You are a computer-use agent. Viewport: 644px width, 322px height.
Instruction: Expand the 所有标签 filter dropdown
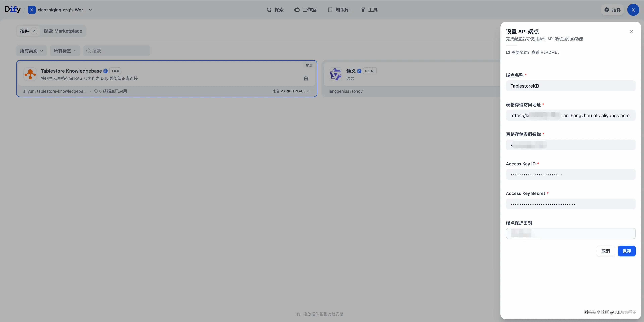coord(65,51)
